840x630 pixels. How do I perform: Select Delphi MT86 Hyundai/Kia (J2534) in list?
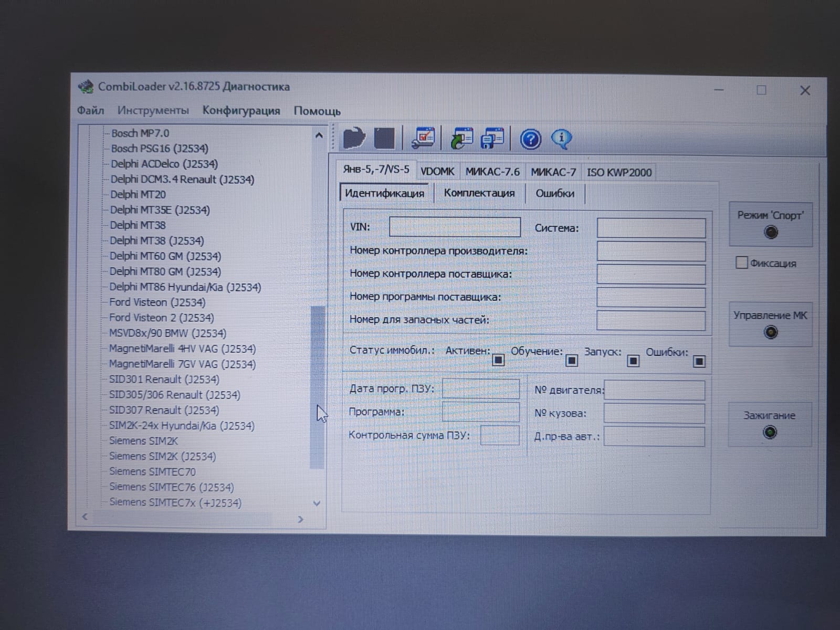185,287
